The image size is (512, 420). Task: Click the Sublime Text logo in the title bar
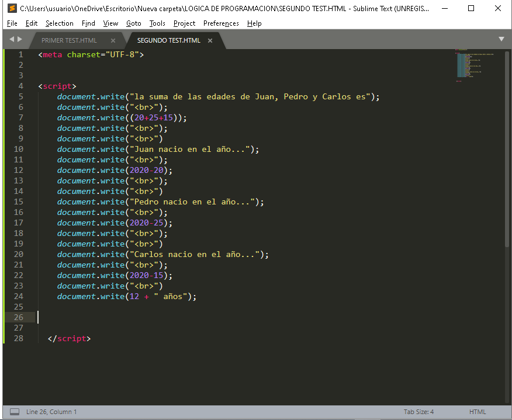pos(12,8)
